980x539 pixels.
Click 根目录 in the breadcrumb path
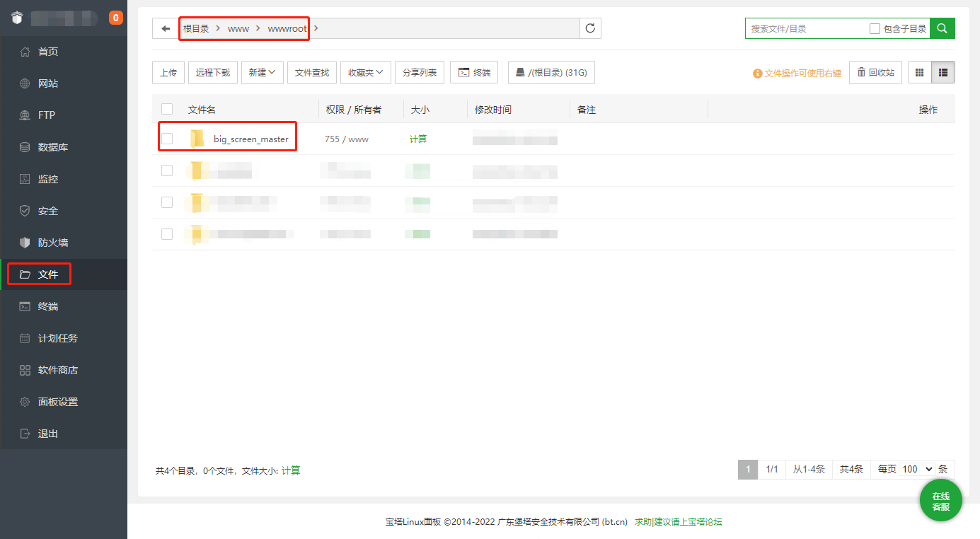click(x=196, y=28)
